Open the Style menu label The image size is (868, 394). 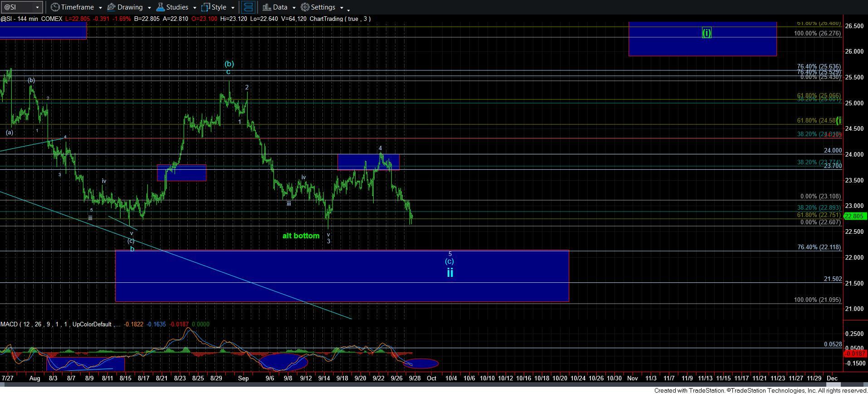219,7
